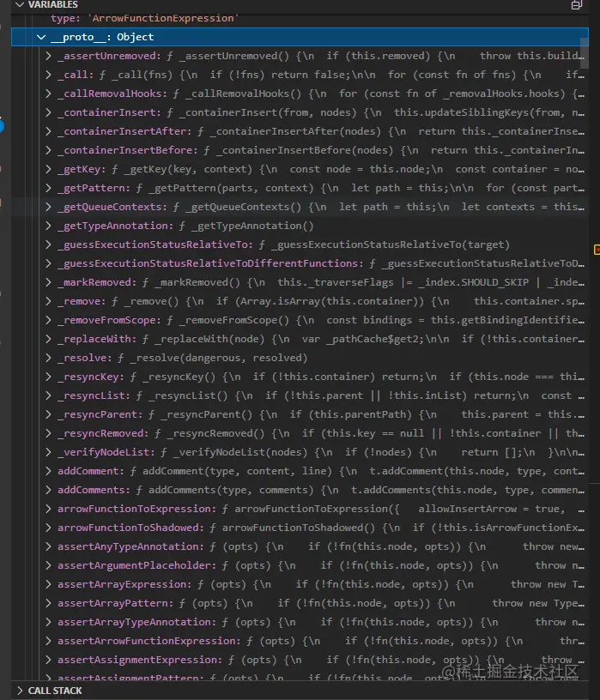This screenshot has height=700, width=600.
Task: Expand the arrowFunctionToExpression entry
Action: click(48, 509)
